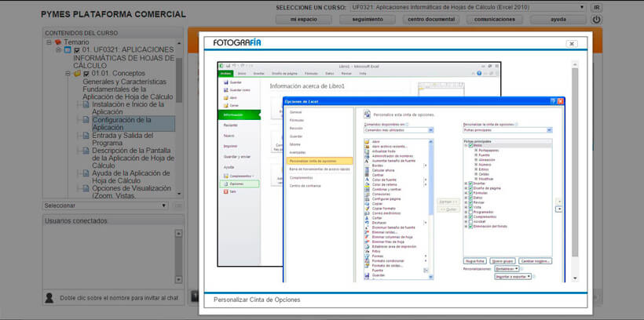Open 'Entrada y Salida del Programa' lesson

[x=123, y=139]
